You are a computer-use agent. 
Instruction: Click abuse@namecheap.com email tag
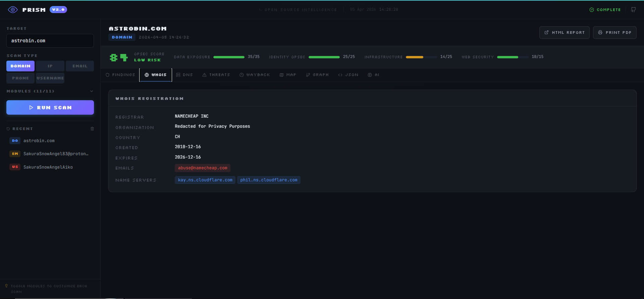coord(203,168)
